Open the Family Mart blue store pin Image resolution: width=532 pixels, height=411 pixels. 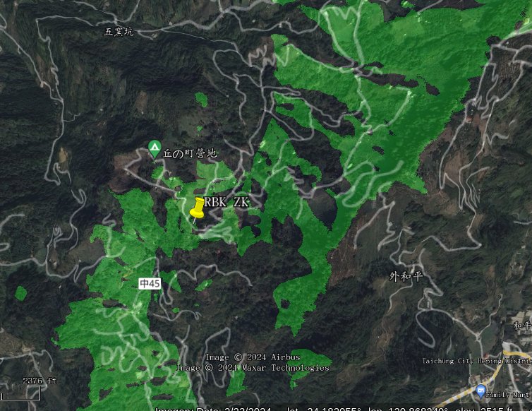[x=480, y=391]
